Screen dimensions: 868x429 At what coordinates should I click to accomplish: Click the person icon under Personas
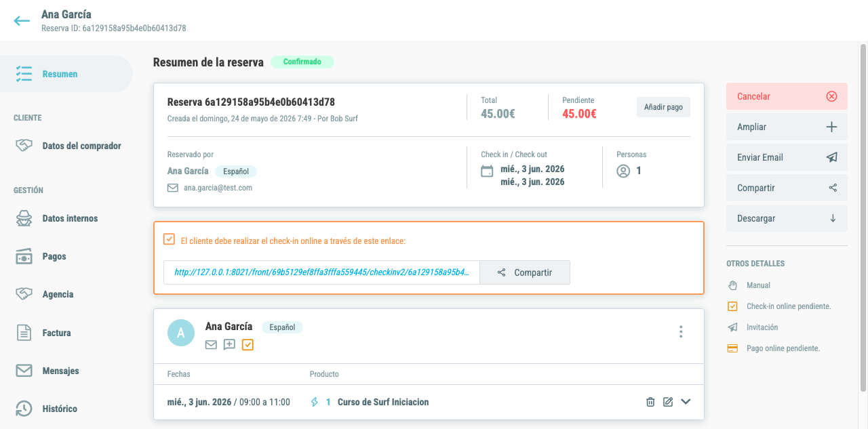(x=623, y=171)
